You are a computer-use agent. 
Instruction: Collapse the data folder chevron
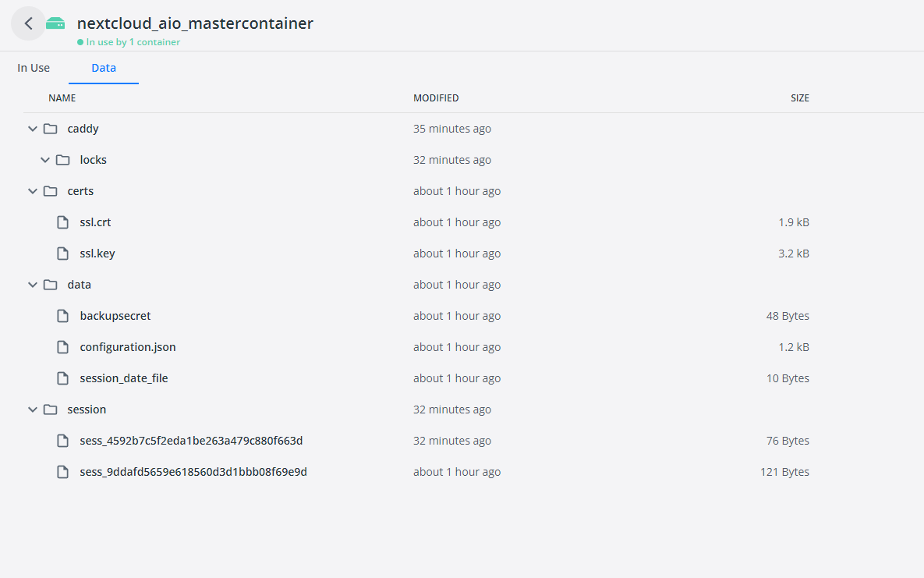point(33,285)
